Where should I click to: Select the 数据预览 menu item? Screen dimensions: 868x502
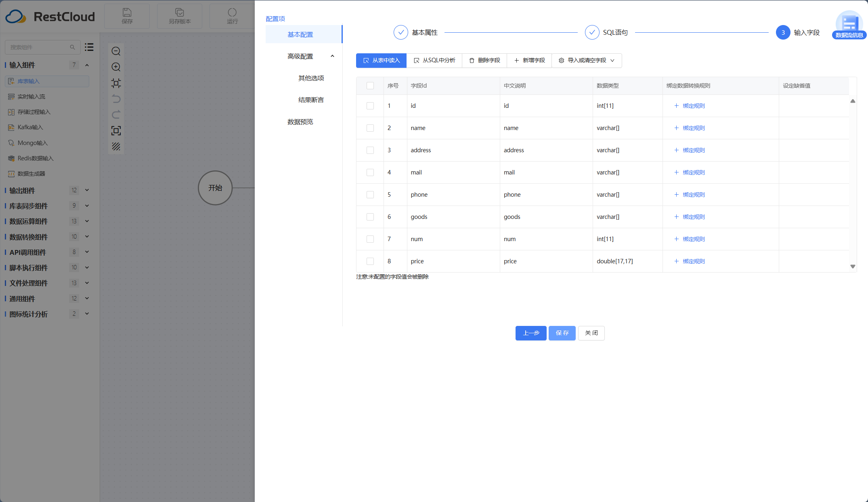300,122
